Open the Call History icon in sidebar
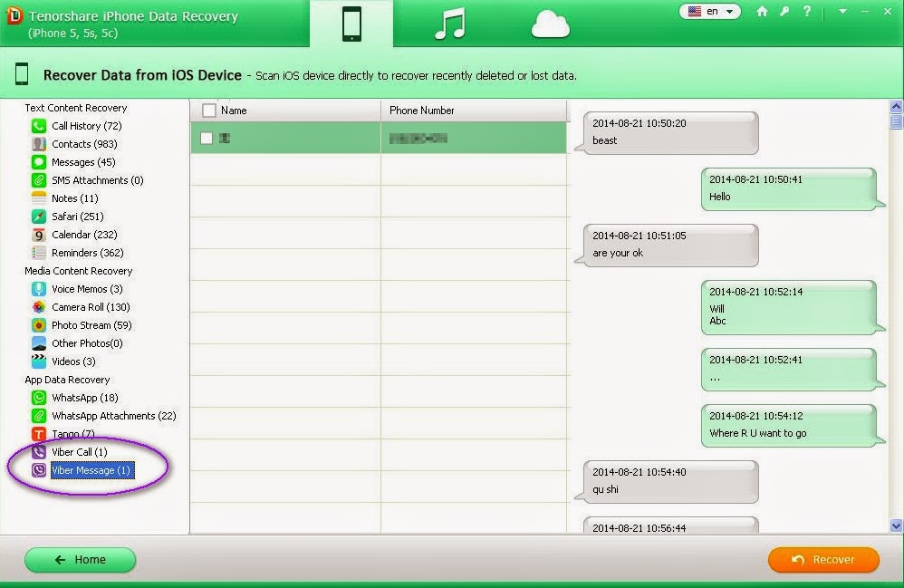Image resolution: width=904 pixels, height=588 pixels. (x=39, y=126)
